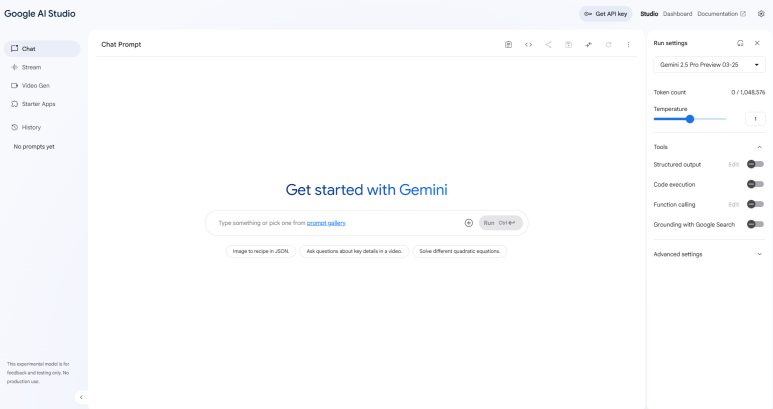Click the 'No prompts yet' text
This screenshot has height=409, width=773.
coord(34,147)
